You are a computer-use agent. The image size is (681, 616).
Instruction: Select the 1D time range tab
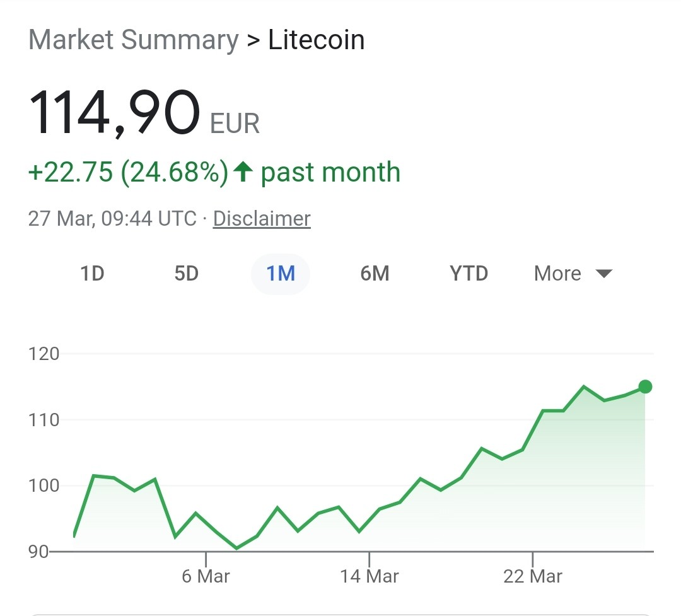pos(92,274)
